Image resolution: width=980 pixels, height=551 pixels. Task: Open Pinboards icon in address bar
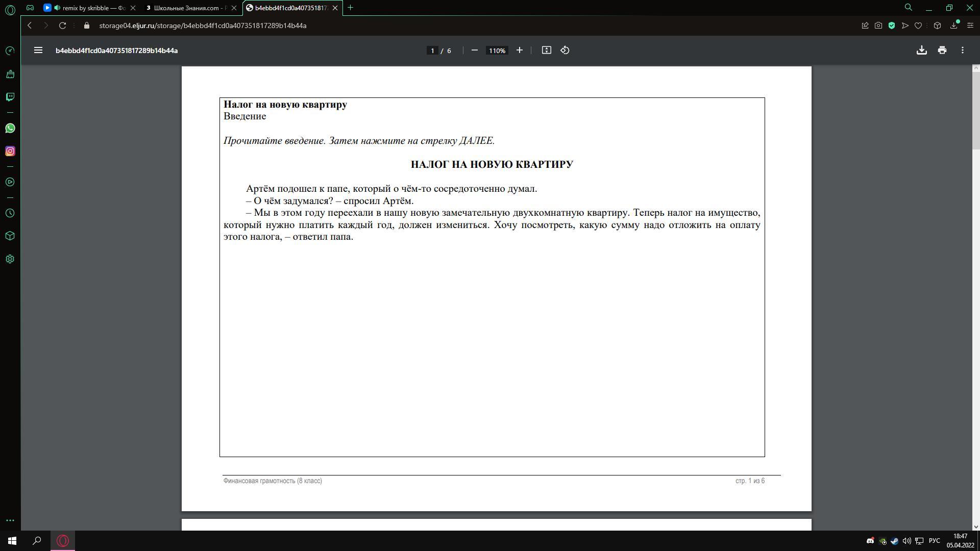865,26
